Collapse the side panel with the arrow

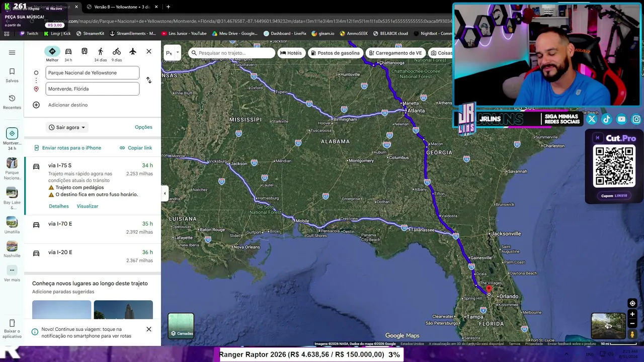coord(165,193)
